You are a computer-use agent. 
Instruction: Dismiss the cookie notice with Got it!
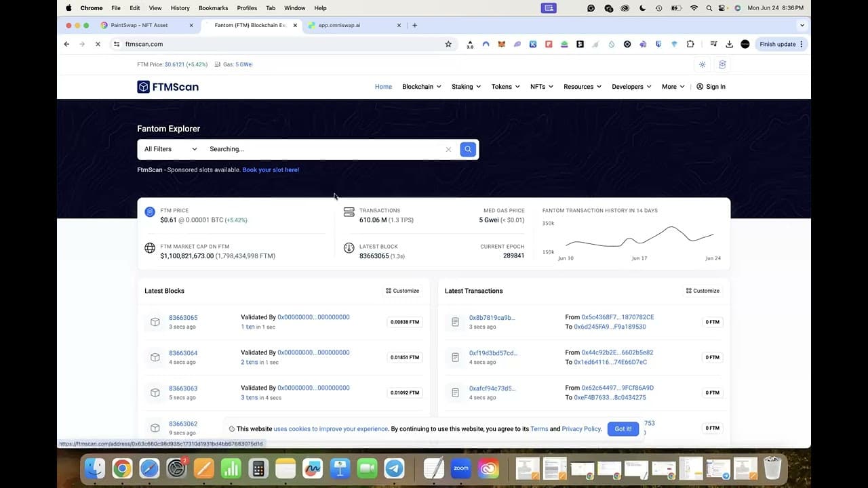623,429
